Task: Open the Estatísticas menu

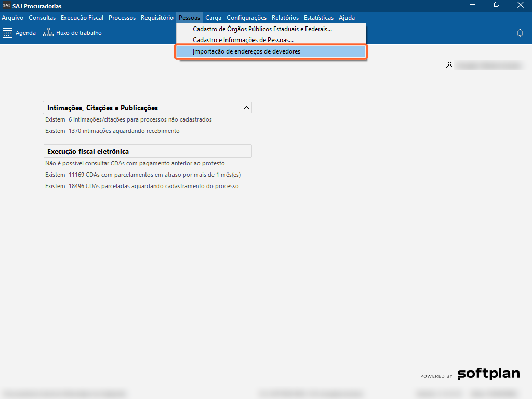Action: [318, 18]
